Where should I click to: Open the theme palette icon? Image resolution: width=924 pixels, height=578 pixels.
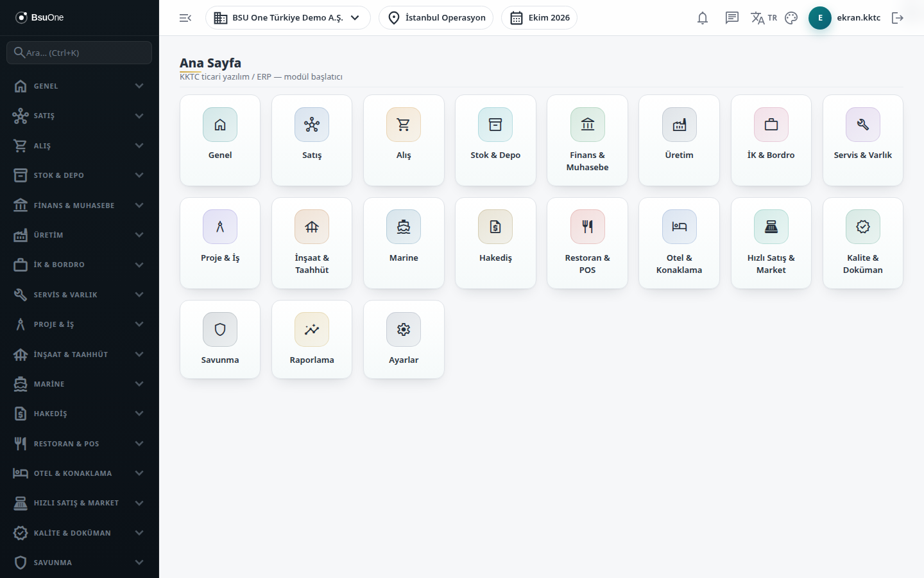tap(791, 18)
